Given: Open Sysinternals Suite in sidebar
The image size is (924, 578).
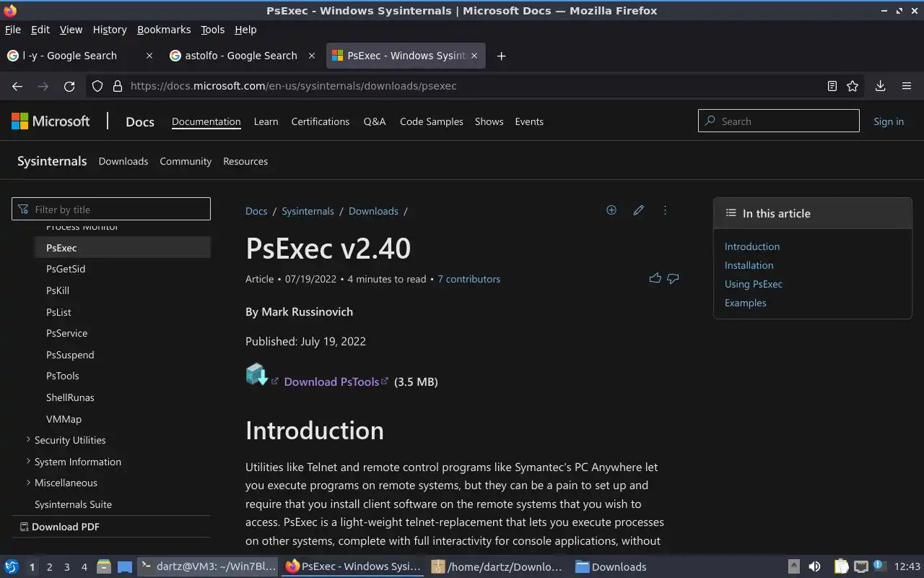Looking at the screenshot, I should 73,504.
